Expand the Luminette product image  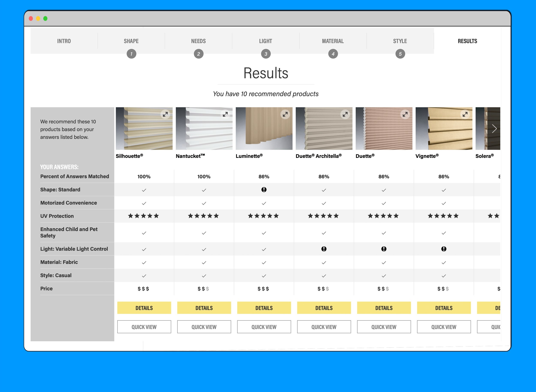point(285,114)
